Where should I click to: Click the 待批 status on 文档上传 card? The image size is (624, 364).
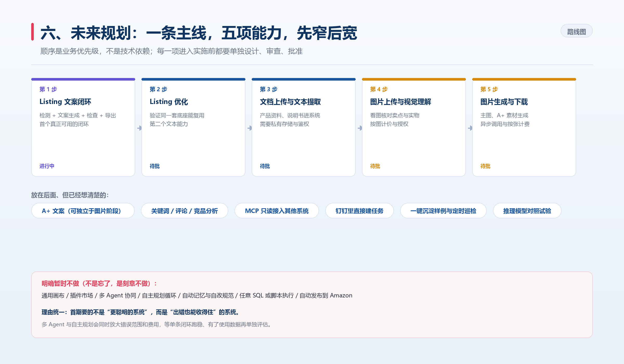pyautogui.click(x=265, y=166)
